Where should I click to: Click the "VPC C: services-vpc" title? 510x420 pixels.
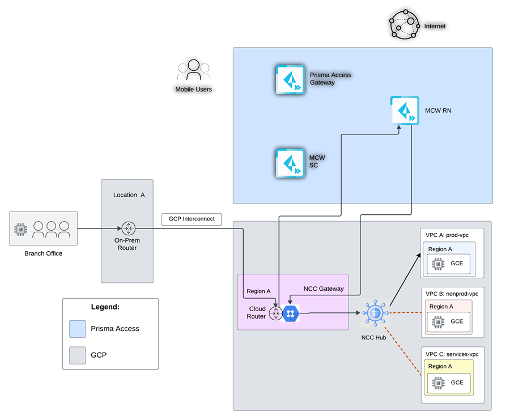(x=452, y=354)
